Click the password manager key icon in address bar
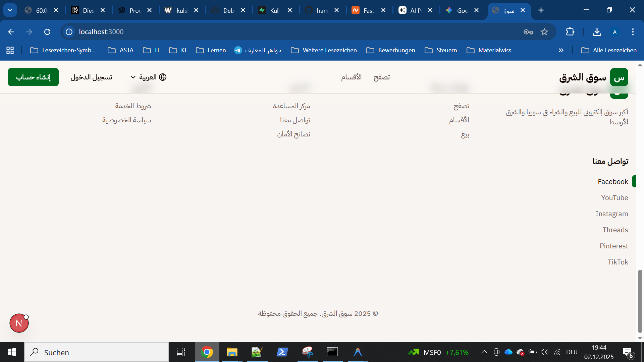644x362 pixels. (528, 32)
